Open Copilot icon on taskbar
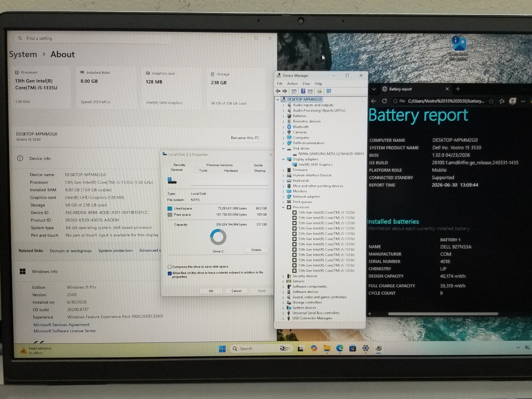 (314, 348)
